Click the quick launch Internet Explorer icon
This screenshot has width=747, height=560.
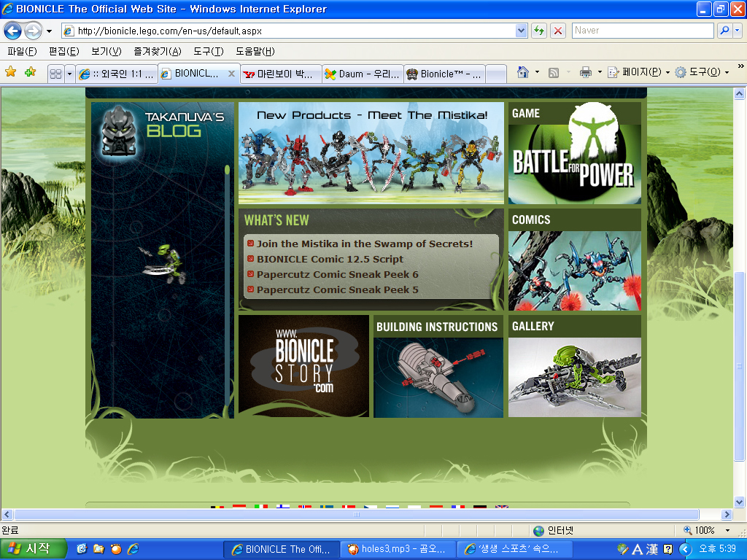pos(133,549)
